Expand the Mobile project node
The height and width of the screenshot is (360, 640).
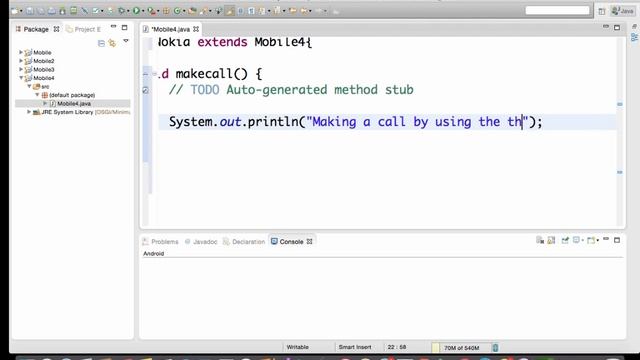21,52
